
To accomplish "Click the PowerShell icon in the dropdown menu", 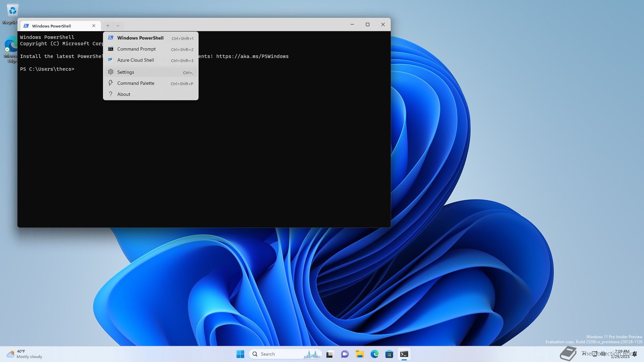I will 111,38.
